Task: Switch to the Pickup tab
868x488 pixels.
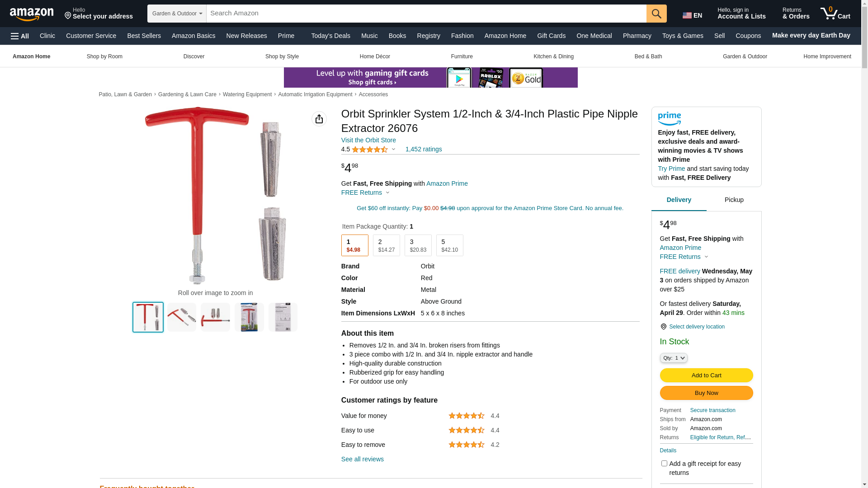Action: point(734,200)
